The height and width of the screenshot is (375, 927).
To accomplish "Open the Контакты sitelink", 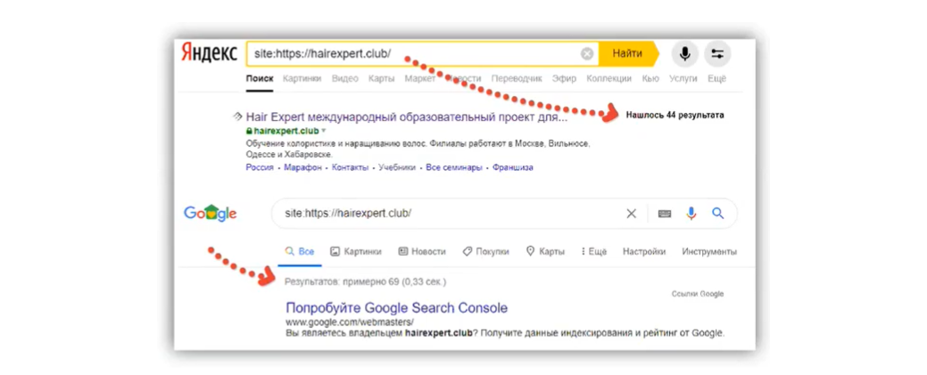I will (350, 167).
